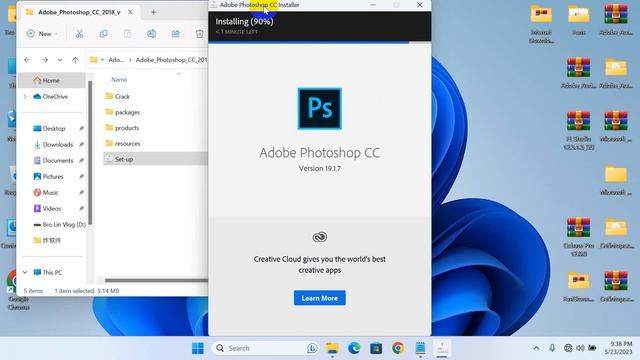Viewport: 640px width, 360px height.
Task: Open Pictures quick access item
Action: click(53, 176)
